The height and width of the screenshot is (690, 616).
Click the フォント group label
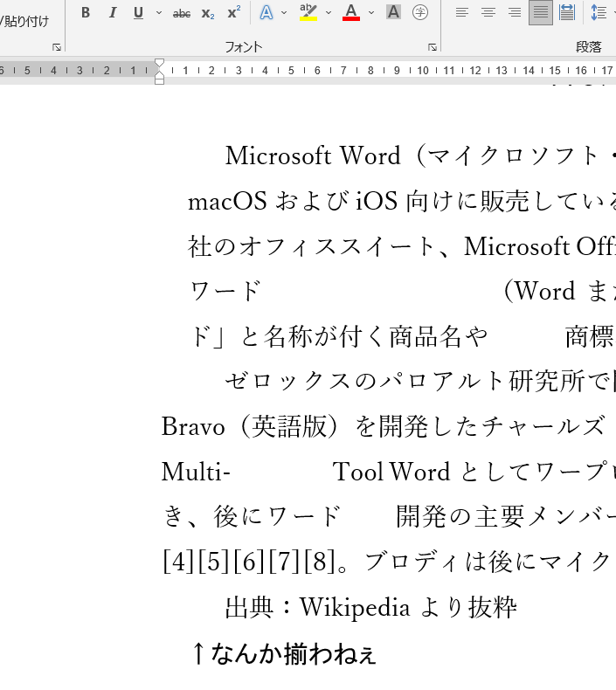click(x=244, y=46)
